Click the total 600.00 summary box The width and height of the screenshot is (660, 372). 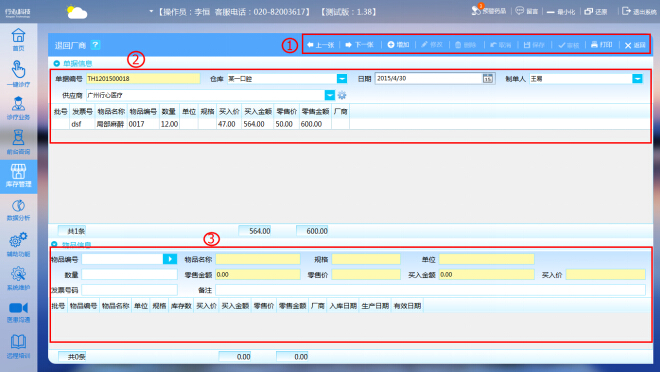(x=312, y=231)
